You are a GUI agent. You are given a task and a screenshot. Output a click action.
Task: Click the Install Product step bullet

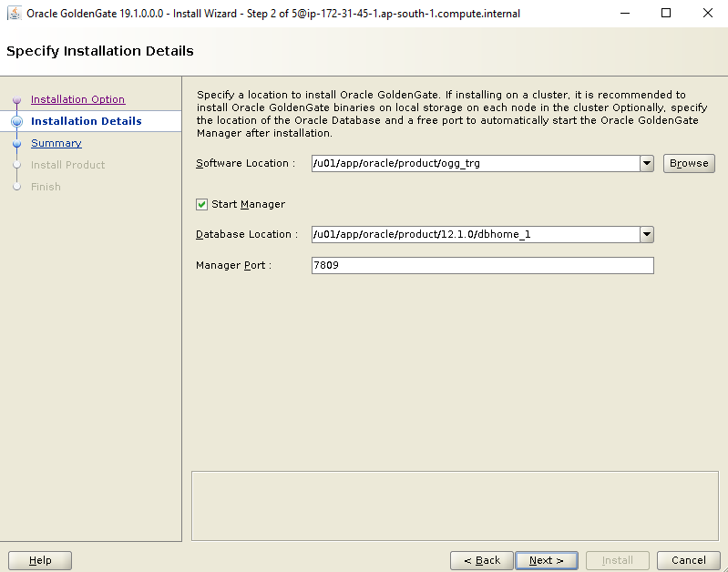pos(16,165)
